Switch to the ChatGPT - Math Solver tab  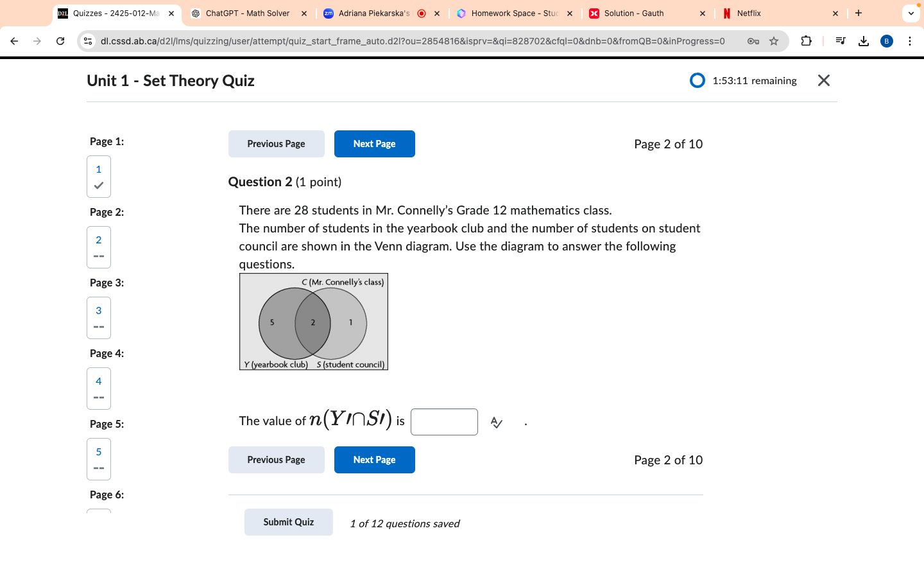pos(248,13)
